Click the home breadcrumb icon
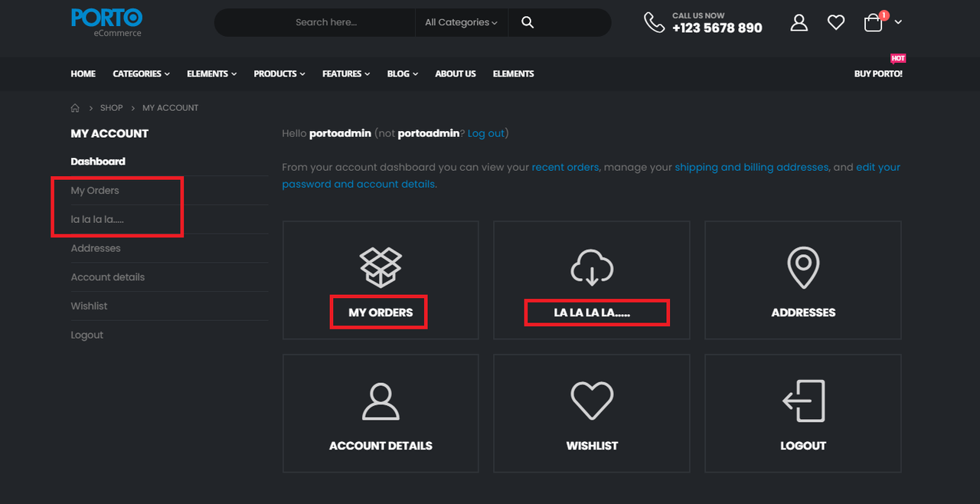The height and width of the screenshot is (504, 980). click(x=75, y=108)
